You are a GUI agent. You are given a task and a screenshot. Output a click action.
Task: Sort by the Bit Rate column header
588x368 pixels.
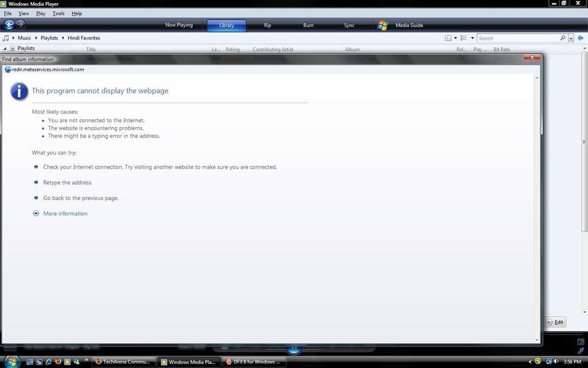501,49
